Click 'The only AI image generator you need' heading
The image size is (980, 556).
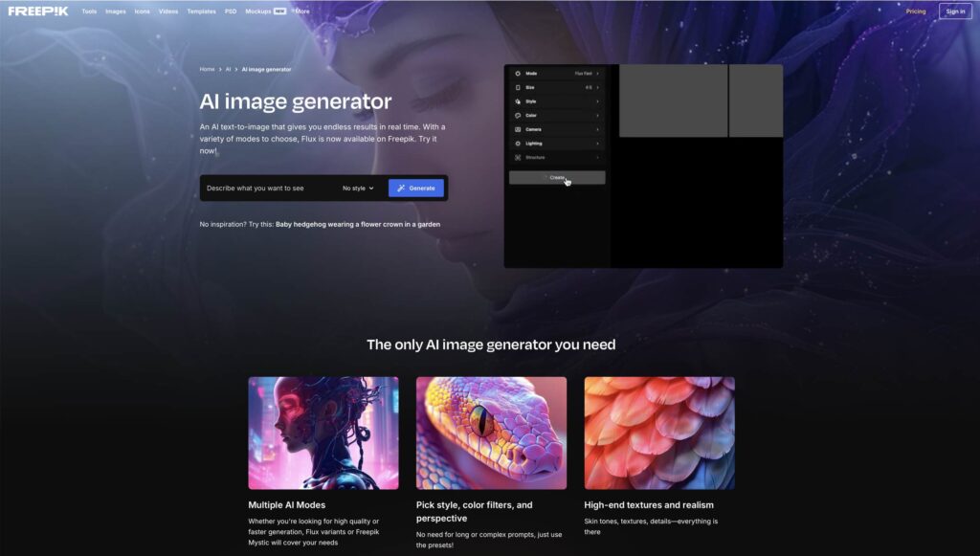[491, 345]
